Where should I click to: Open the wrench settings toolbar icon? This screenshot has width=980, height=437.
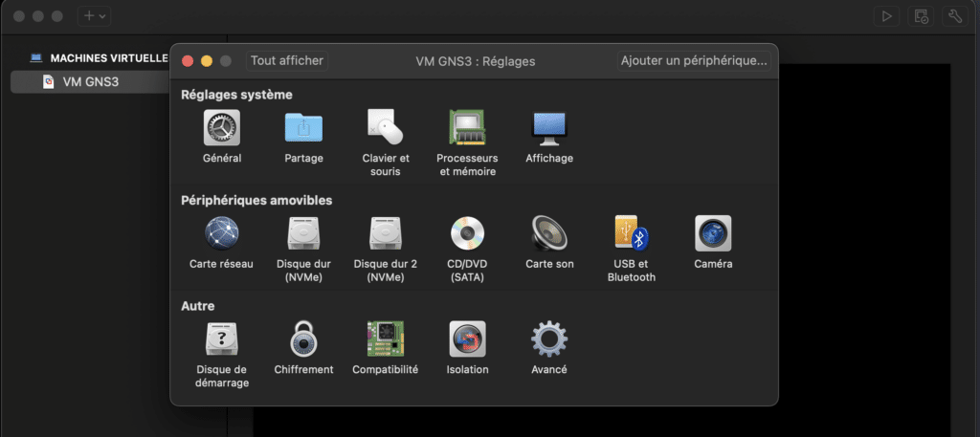[x=955, y=16]
